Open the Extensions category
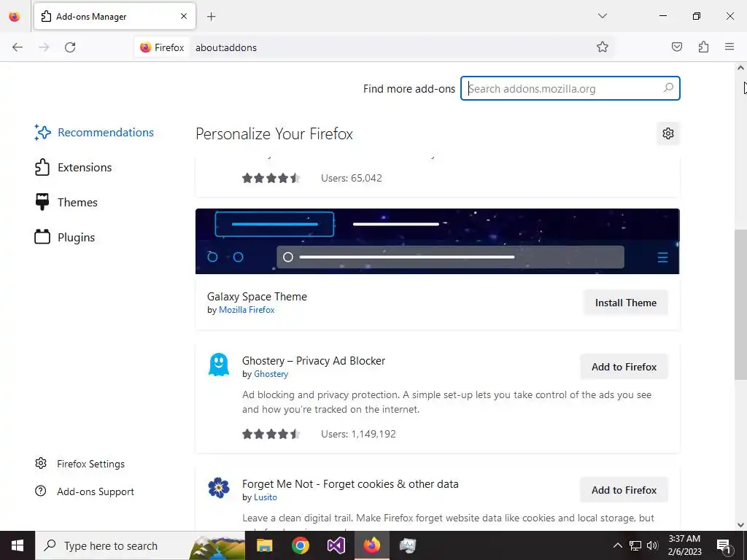 point(74,167)
